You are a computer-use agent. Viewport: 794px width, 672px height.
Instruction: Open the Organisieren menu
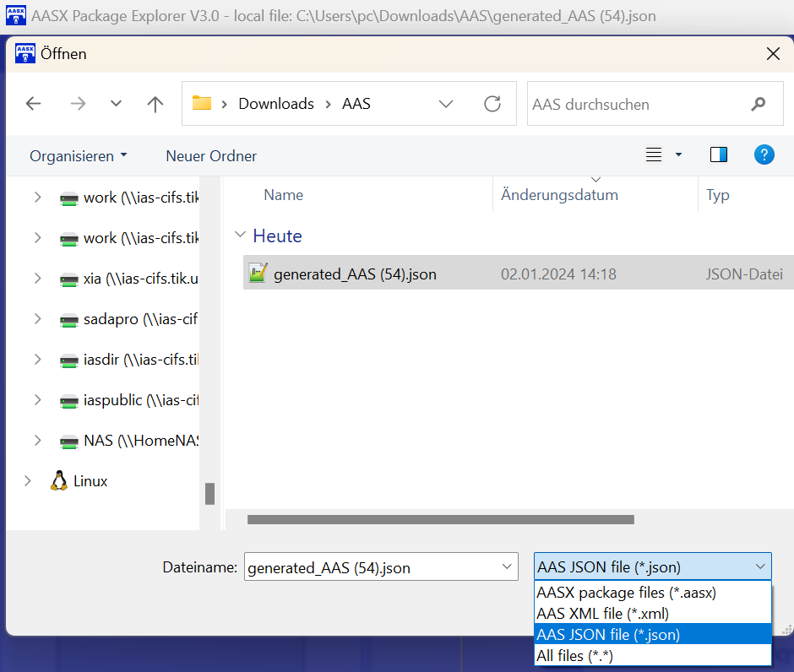(78, 156)
